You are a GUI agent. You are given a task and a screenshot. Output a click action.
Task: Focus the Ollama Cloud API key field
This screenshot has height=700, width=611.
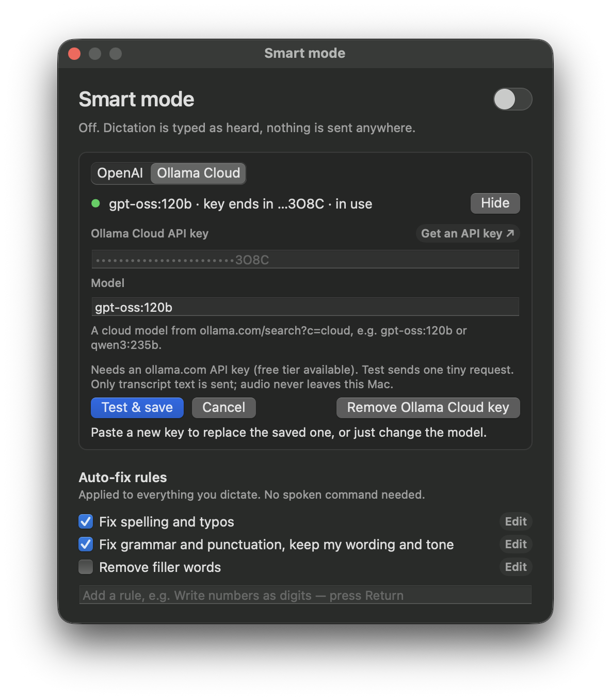coord(305,259)
